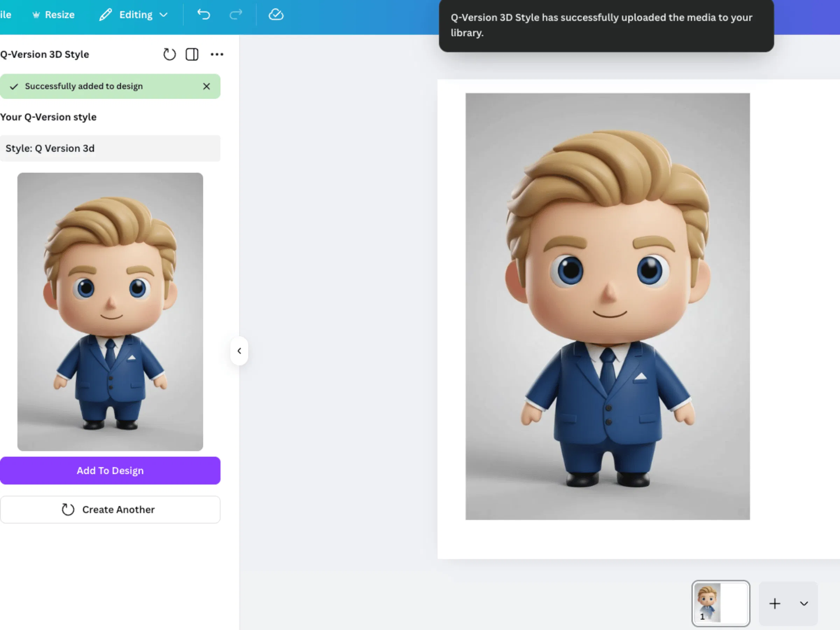Dismiss the Successfully added to design banner

point(206,86)
